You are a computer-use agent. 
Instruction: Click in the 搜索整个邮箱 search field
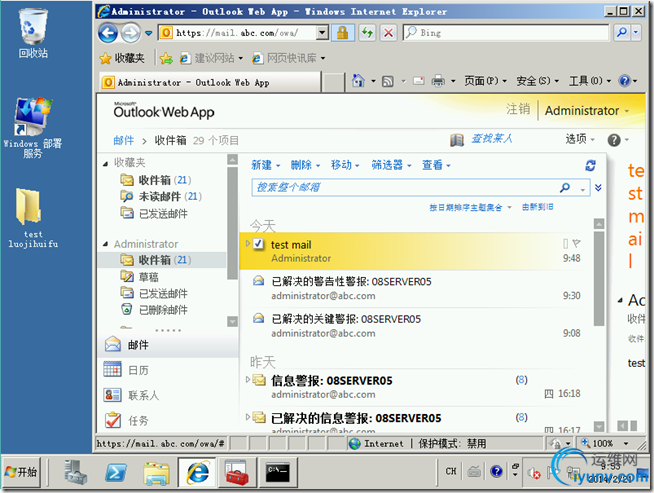coord(405,188)
